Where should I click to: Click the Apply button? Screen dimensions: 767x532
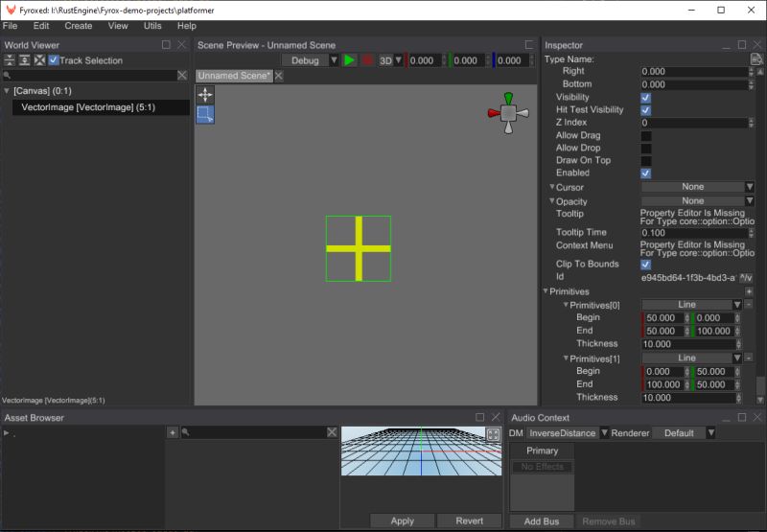coord(402,520)
